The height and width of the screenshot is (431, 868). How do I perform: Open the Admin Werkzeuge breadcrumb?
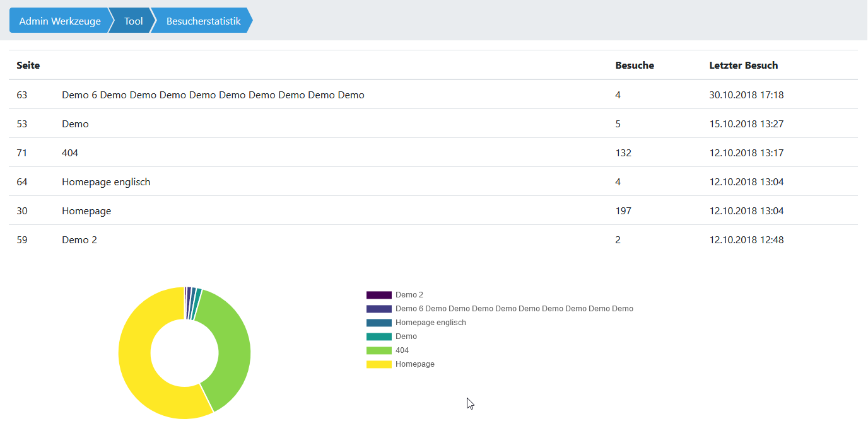pos(60,21)
